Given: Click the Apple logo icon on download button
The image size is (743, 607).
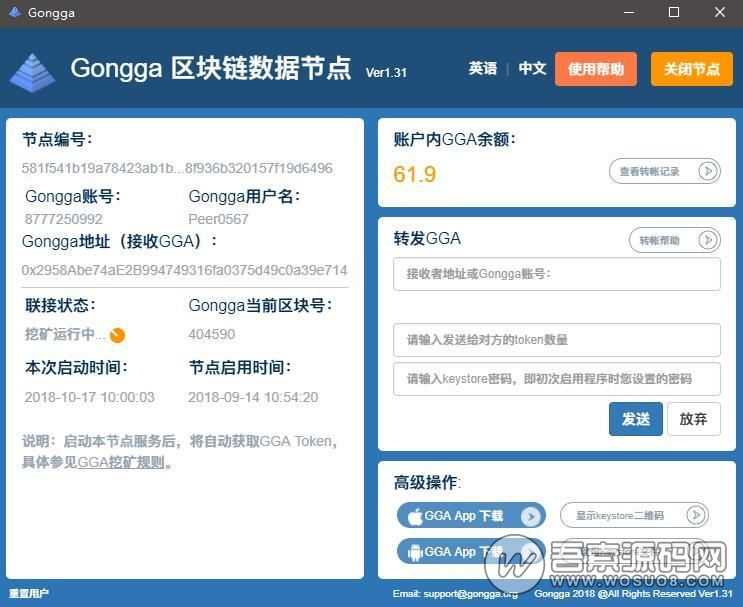Looking at the screenshot, I should coord(415,516).
